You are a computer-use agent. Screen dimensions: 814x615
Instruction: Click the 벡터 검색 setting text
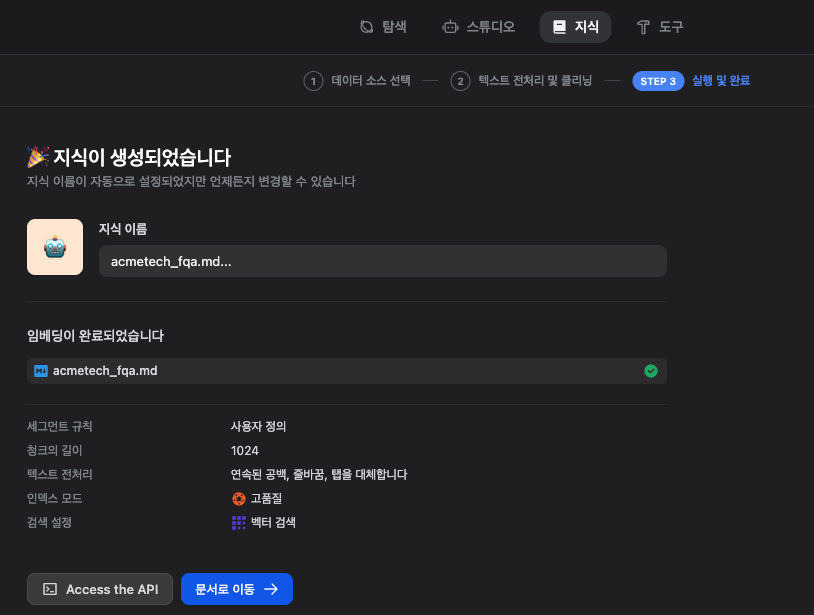point(274,523)
